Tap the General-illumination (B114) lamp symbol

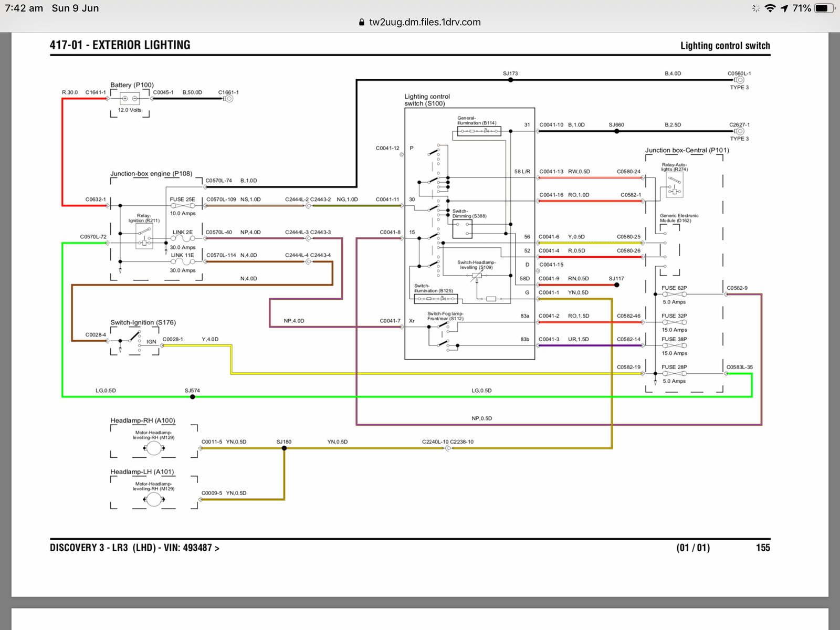point(479,131)
